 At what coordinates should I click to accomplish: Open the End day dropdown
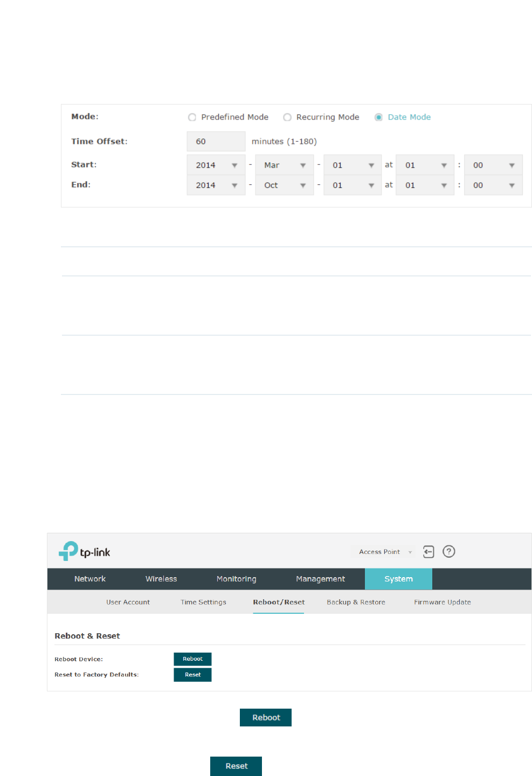[353, 185]
